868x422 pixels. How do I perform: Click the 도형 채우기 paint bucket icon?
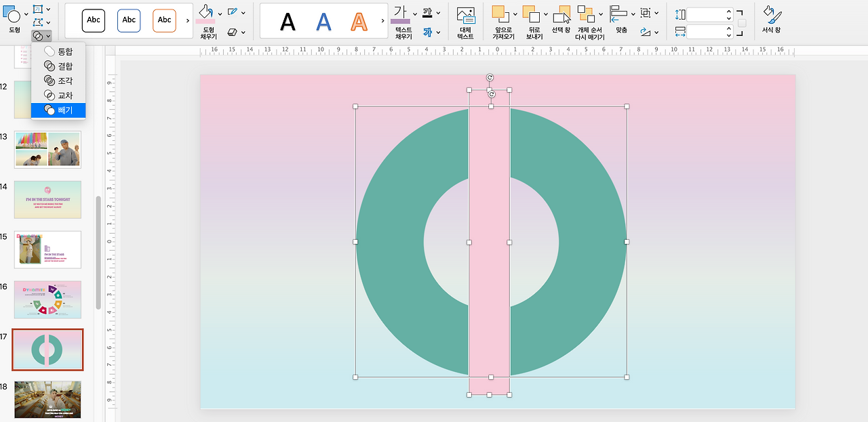pyautogui.click(x=205, y=12)
